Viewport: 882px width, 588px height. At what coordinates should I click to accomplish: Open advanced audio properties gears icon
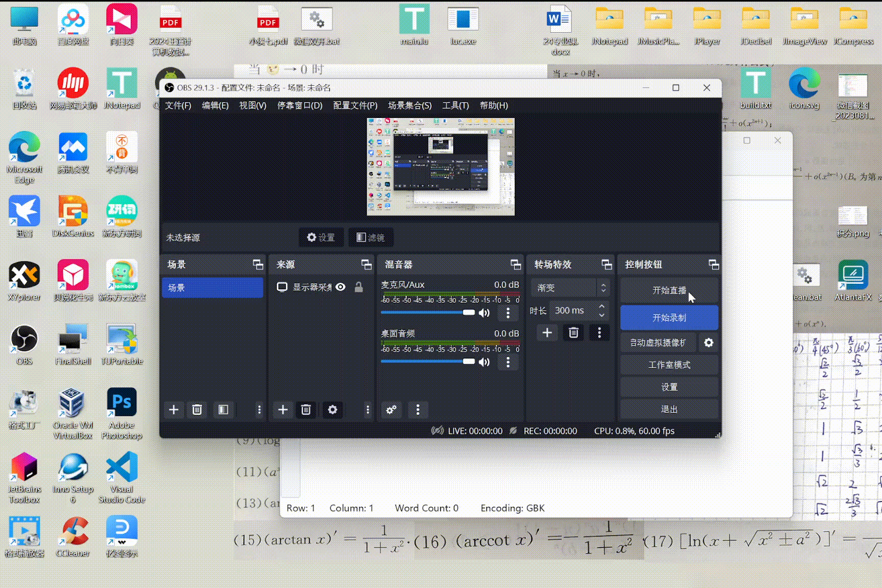tap(391, 410)
